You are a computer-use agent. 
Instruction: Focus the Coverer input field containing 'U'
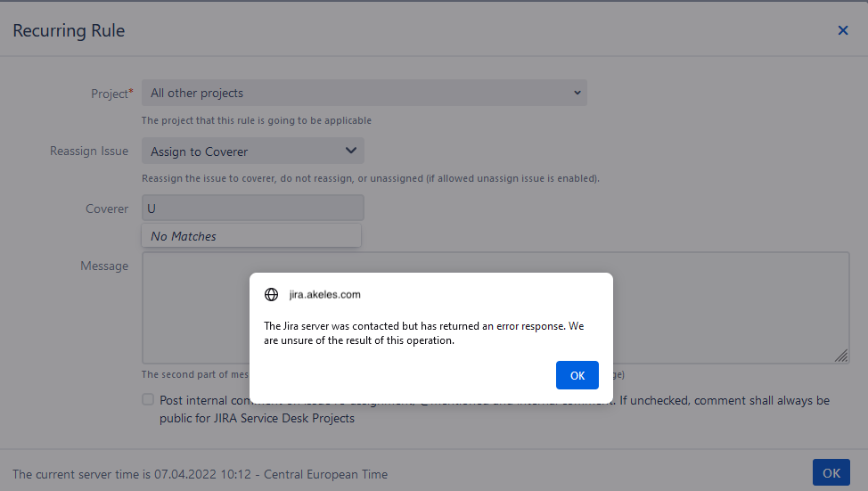(252, 209)
